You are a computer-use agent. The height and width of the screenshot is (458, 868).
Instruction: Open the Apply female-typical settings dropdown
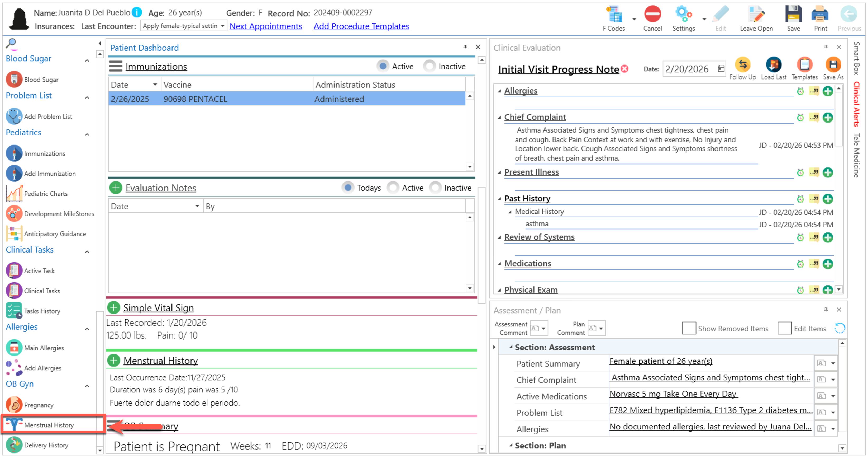(222, 26)
